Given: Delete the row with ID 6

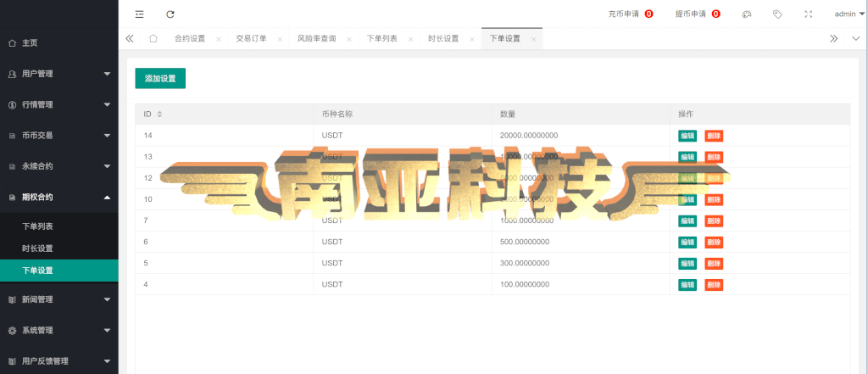Looking at the screenshot, I should pyautogui.click(x=714, y=243).
